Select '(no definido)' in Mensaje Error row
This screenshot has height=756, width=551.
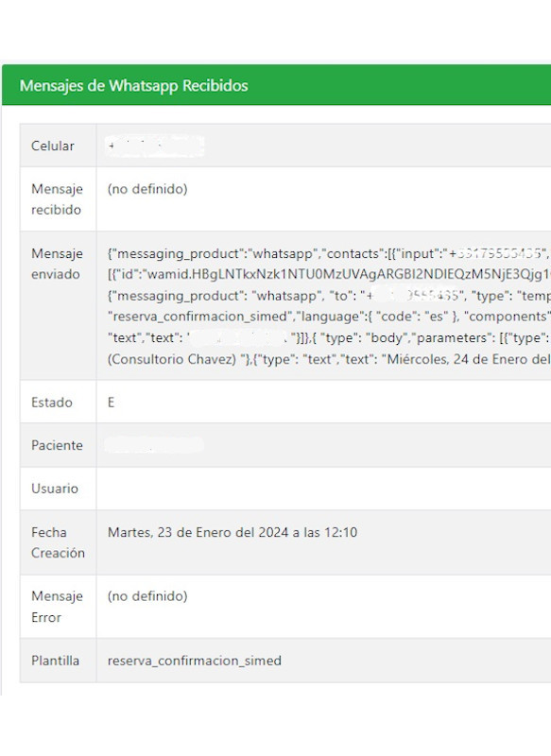pyautogui.click(x=147, y=596)
